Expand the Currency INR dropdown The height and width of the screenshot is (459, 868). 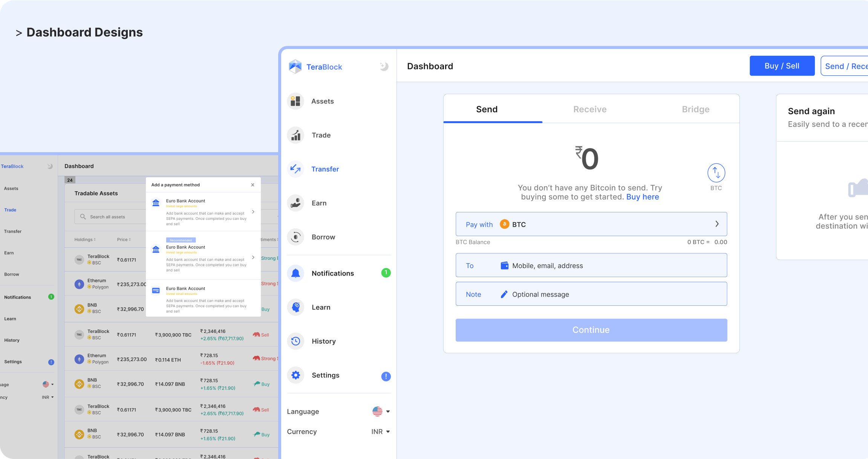(381, 432)
